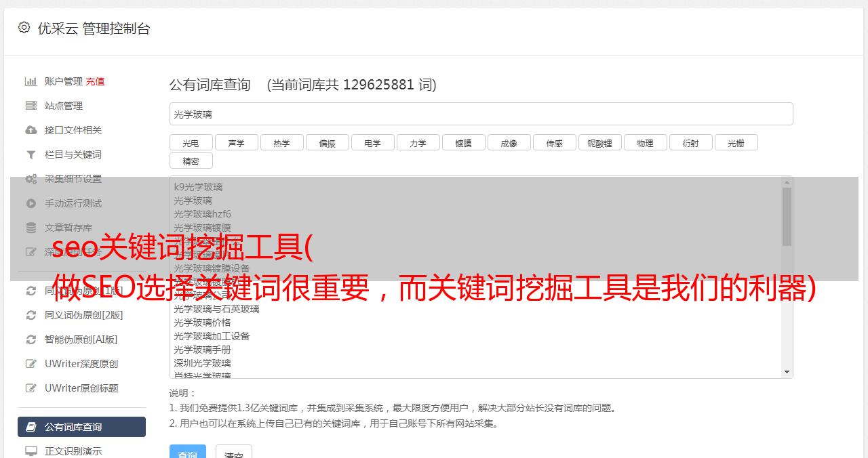This screenshot has height=458, width=868.
Task: Choose the 偏振 tag button
Action: pos(327,142)
